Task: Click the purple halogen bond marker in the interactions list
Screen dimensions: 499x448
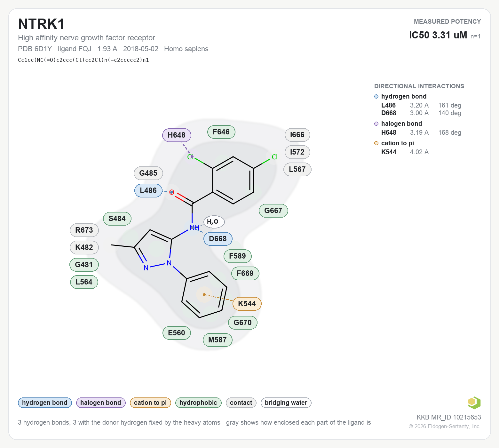Action: click(x=376, y=124)
